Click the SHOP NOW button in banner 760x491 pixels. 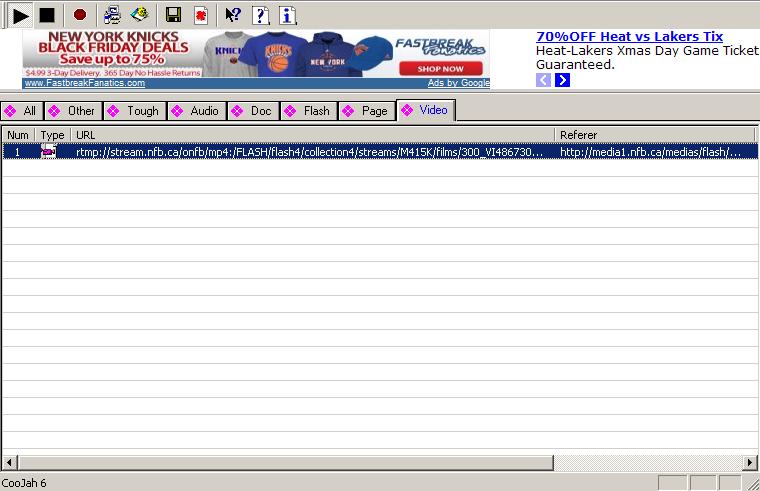click(441, 69)
